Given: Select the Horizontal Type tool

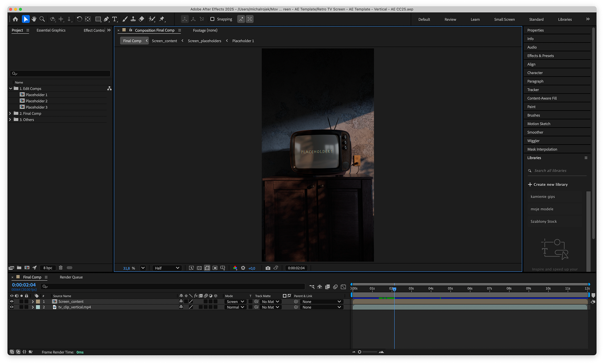Looking at the screenshot, I should tap(115, 19).
